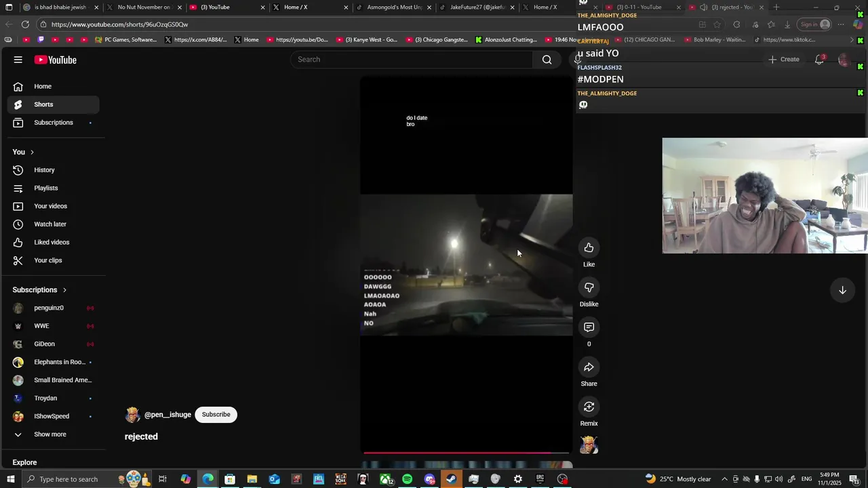The height and width of the screenshot is (488, 868).
Task: Open Watch later list
Action: (53, 224)
